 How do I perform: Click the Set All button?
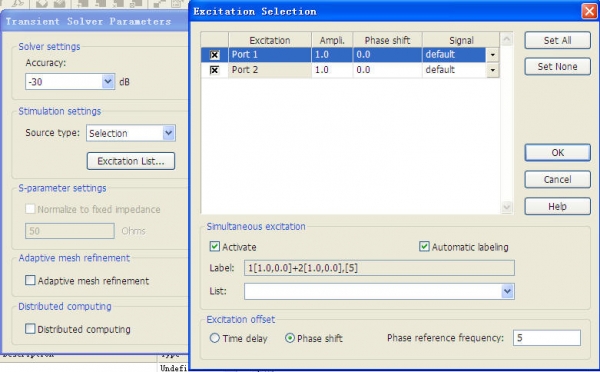tap(558, 40)
